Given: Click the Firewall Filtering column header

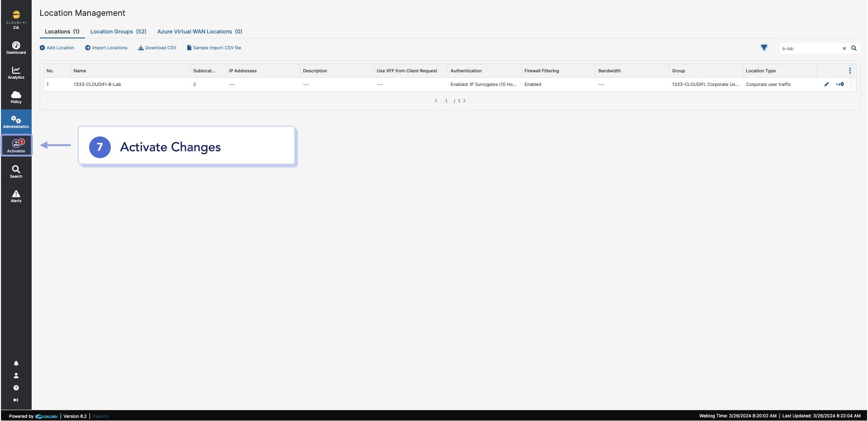Looking at the screenshot, I should click(x=558, y=71).
